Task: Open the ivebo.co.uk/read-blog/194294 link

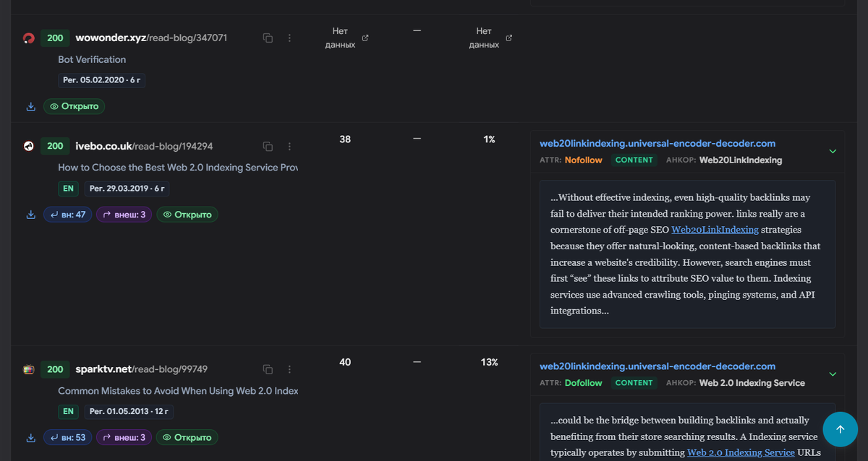Action: coord(144,146)
